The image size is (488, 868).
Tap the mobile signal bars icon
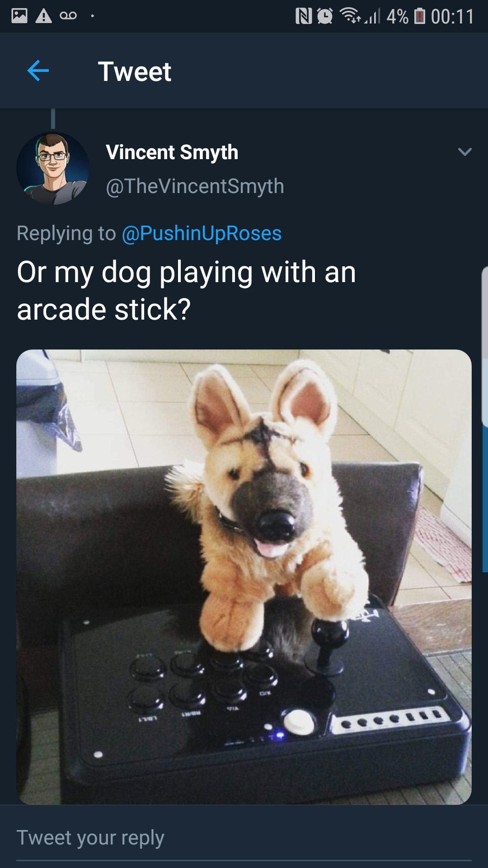pyautogui.click(x=373, y=16)
